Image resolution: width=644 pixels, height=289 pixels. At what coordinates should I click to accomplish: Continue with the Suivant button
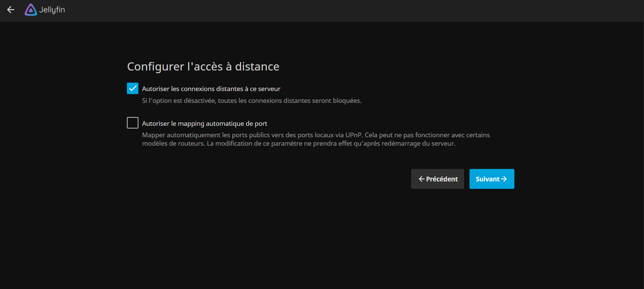pos(492,179)
